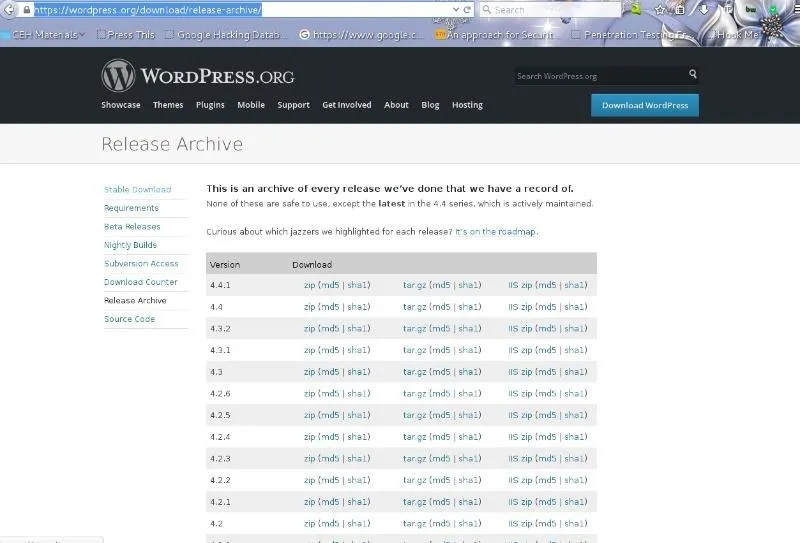
Task: Open the downloads arrow icon
Action: pos(704,10)
